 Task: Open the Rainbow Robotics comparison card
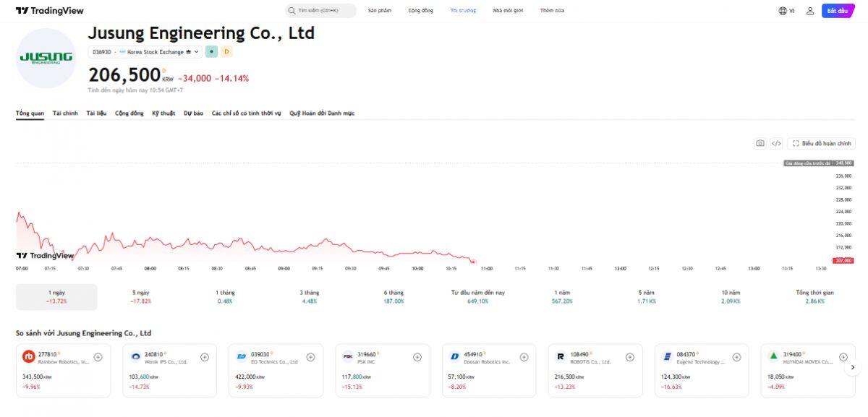pos(64,371)
